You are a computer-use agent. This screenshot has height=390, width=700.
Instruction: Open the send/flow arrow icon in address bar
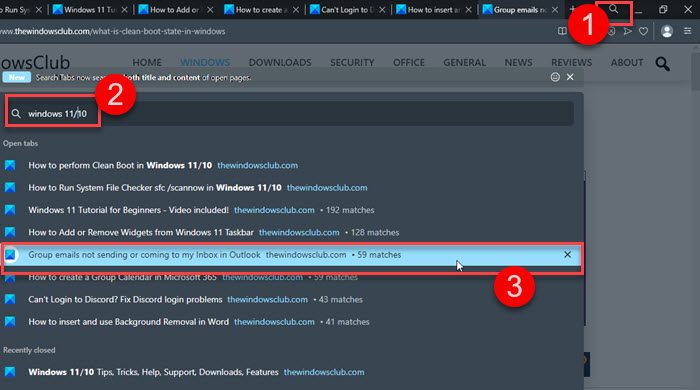627,31
